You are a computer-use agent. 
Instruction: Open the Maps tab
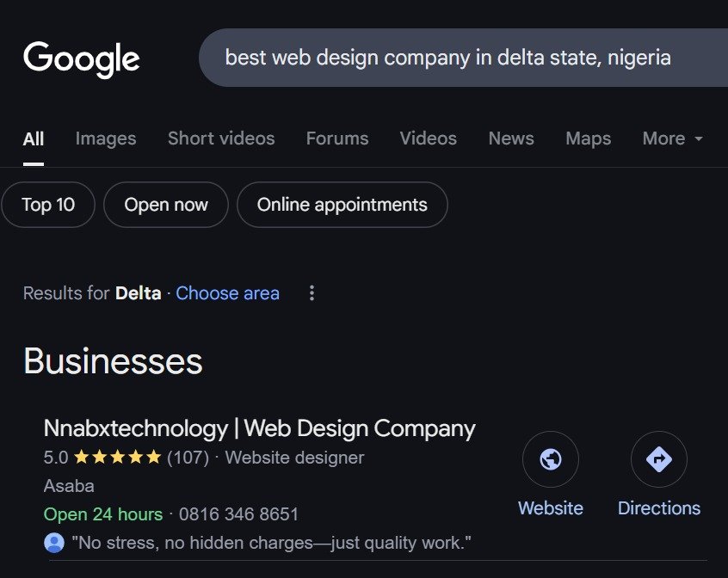(589, 138)
